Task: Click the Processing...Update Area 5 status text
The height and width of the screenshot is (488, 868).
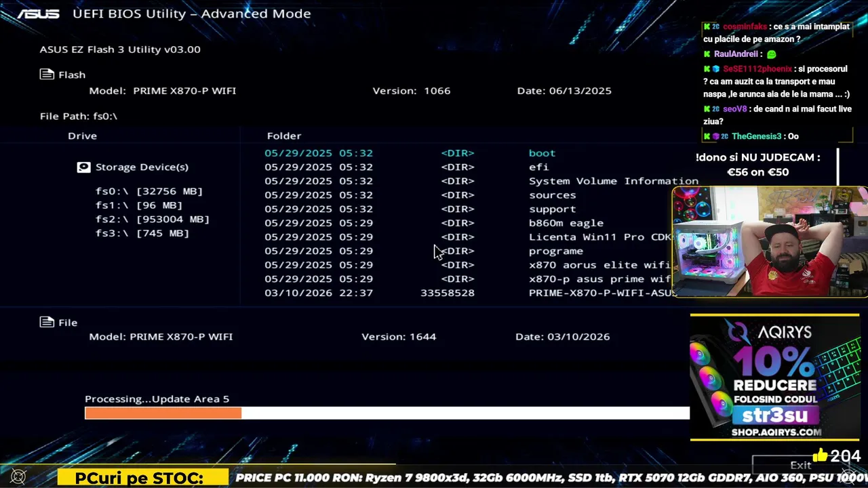Action: coord(157,399)
